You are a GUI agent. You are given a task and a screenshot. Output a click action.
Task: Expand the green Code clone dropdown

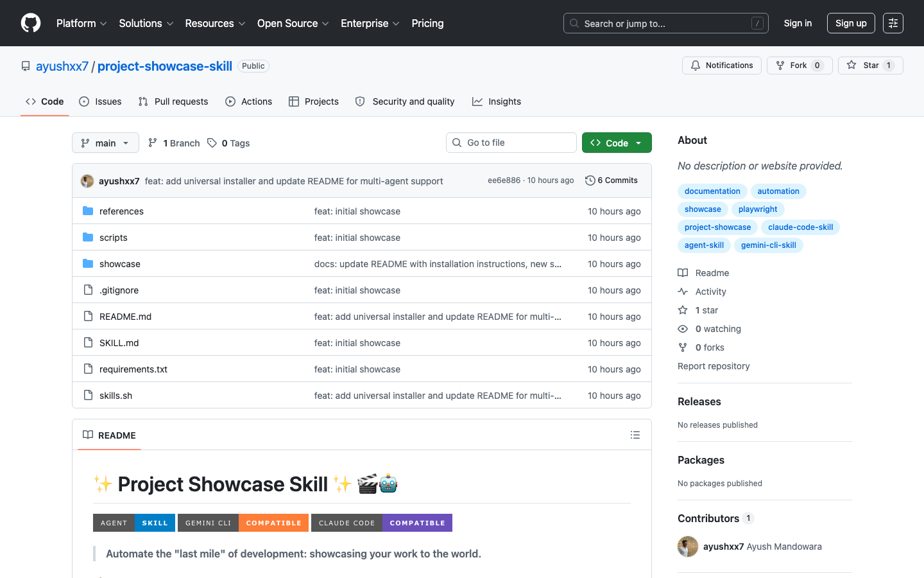[x=617, y=143]
